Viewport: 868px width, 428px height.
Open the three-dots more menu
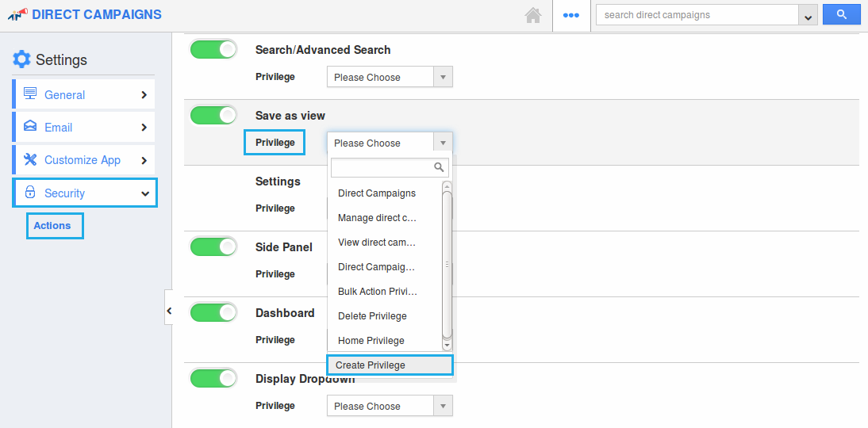[571, 15]
